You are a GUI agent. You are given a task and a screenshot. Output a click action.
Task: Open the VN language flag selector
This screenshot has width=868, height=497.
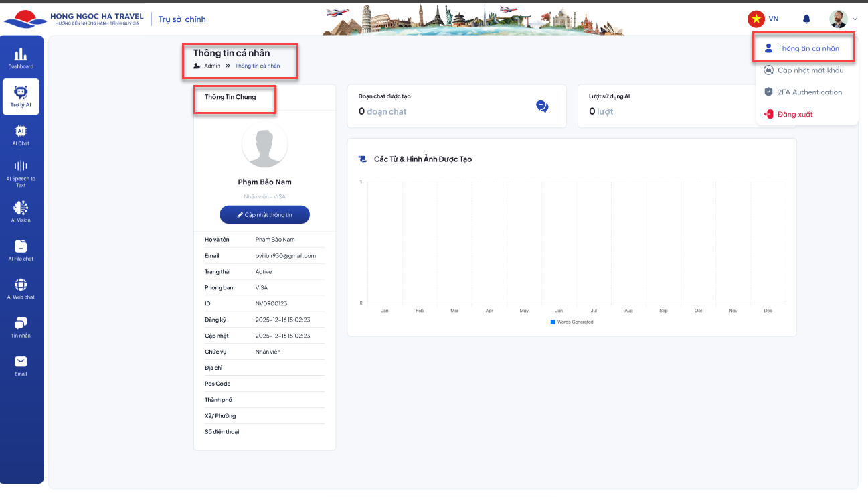click(763, 19)
